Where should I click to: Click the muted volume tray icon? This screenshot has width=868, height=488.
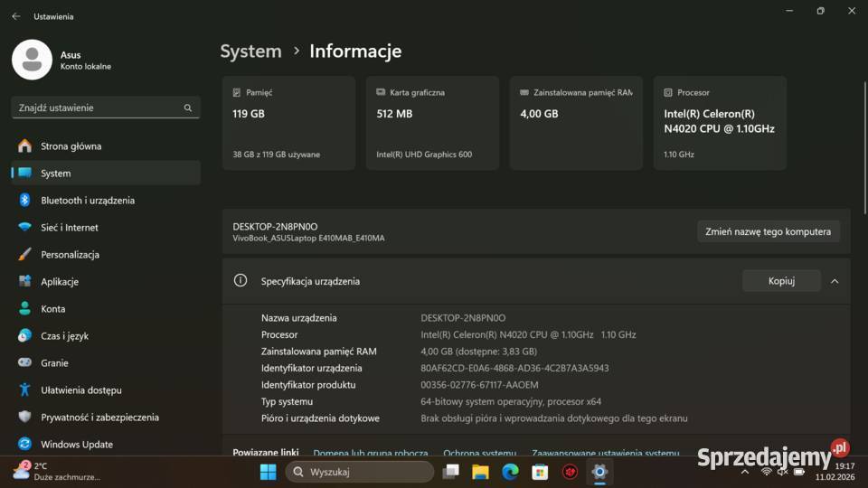[783, 472]
